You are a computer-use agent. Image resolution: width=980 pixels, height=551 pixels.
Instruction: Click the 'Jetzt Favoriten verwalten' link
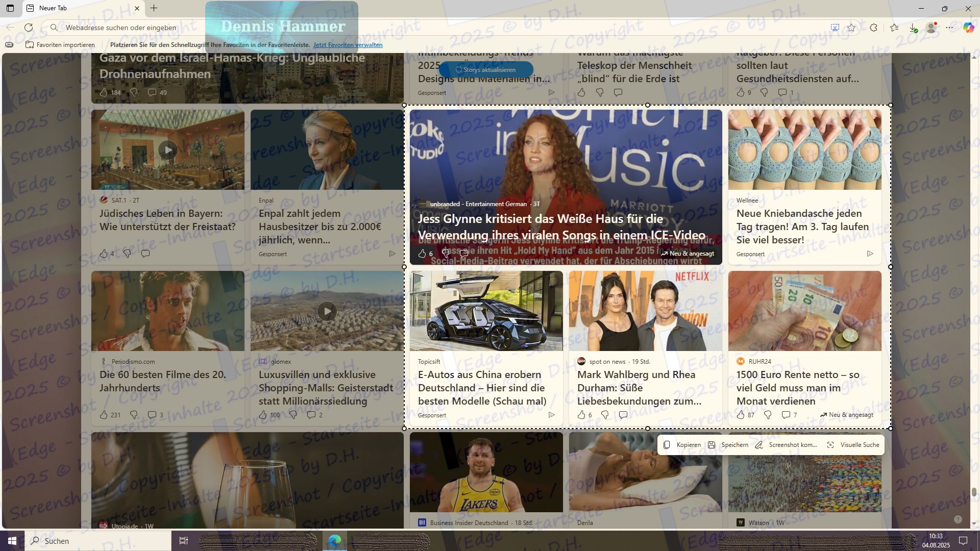coord(348,45)
